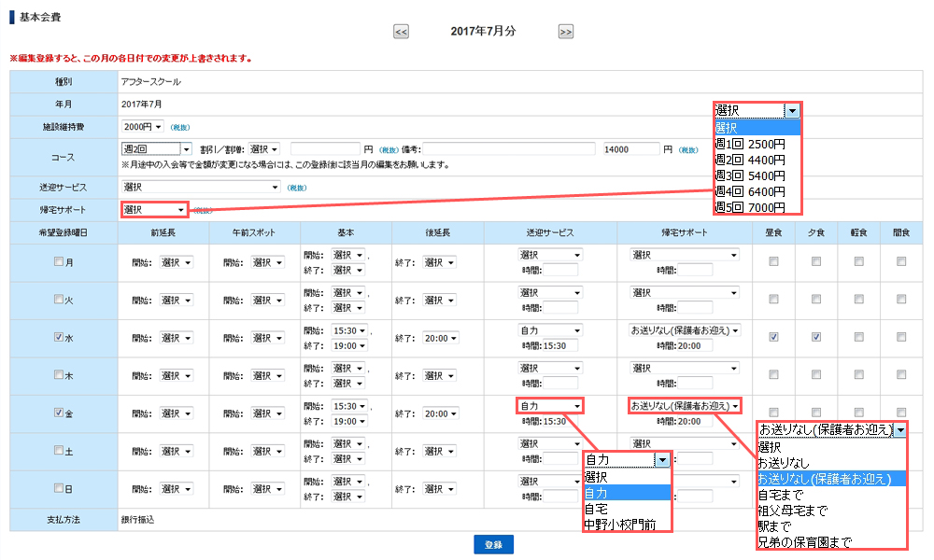Select 週5回 7000円 in the dropdown list
934x560 pixels.
coord(757,207)
